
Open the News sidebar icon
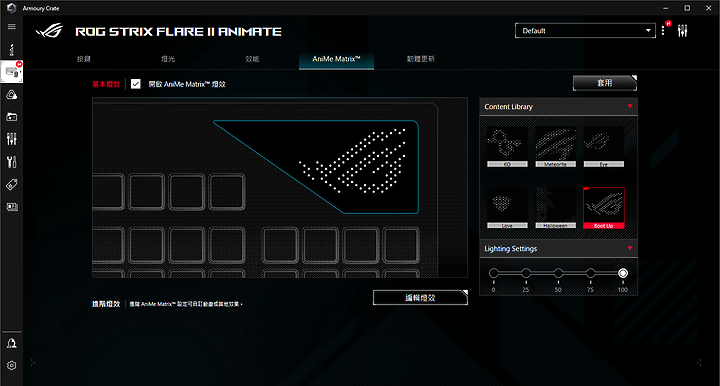(x=11, y=207)
